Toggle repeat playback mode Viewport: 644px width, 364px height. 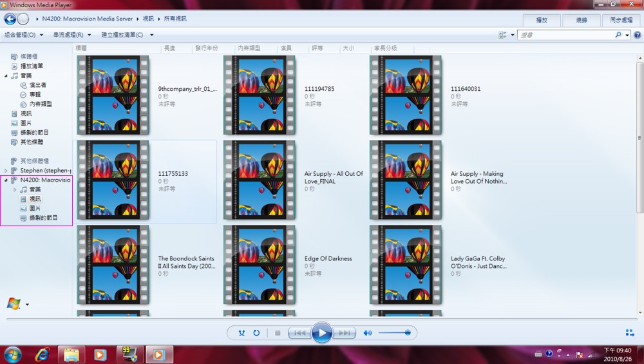[x=256, y=333]
